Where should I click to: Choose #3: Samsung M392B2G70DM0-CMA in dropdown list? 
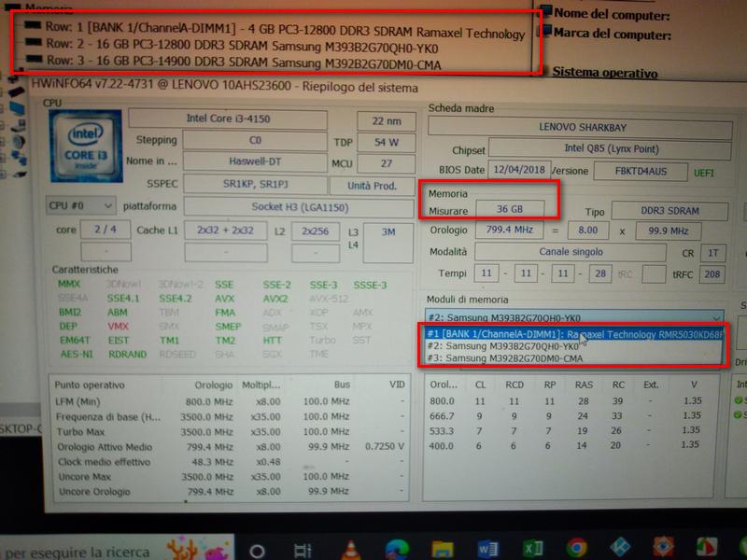[x=573, y=358]
